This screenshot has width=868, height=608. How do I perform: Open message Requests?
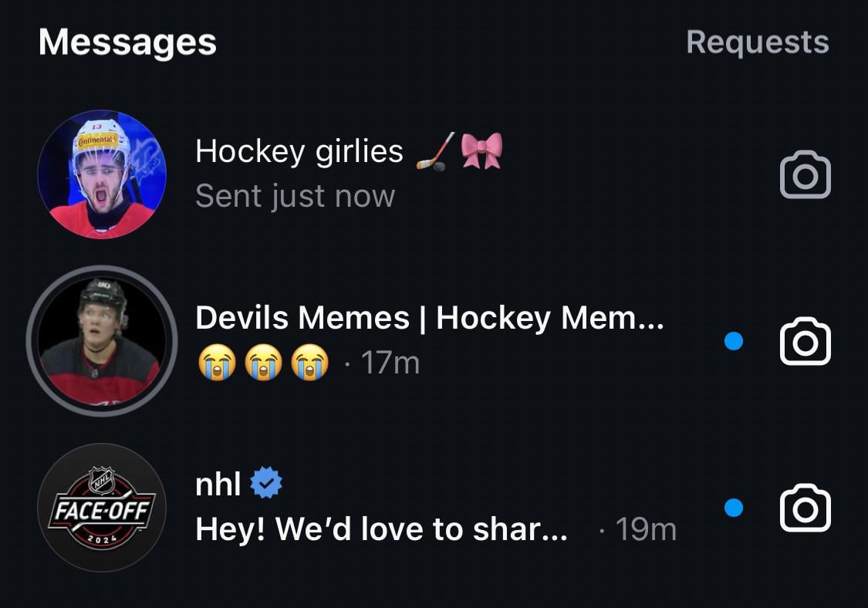point(757,42)
